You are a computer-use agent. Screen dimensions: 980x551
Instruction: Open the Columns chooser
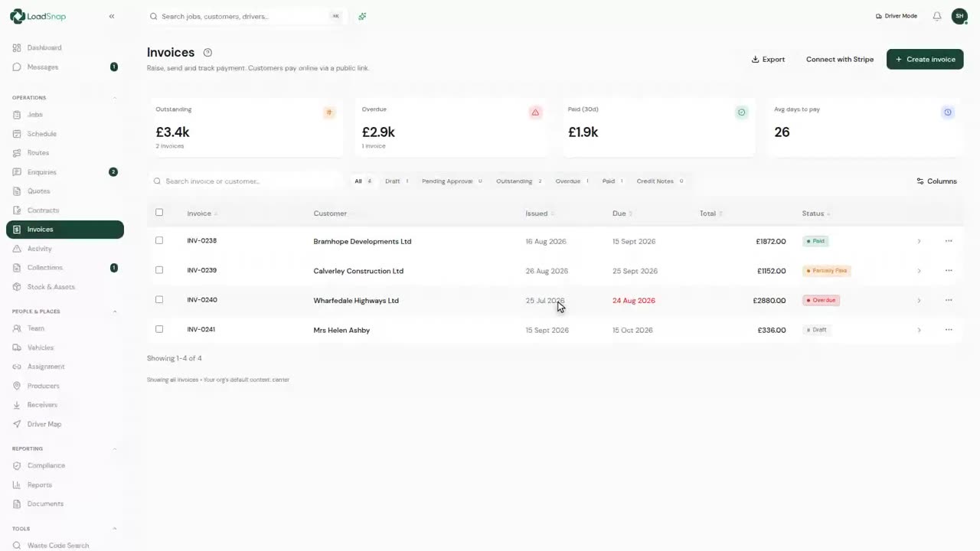pos(936,181)
